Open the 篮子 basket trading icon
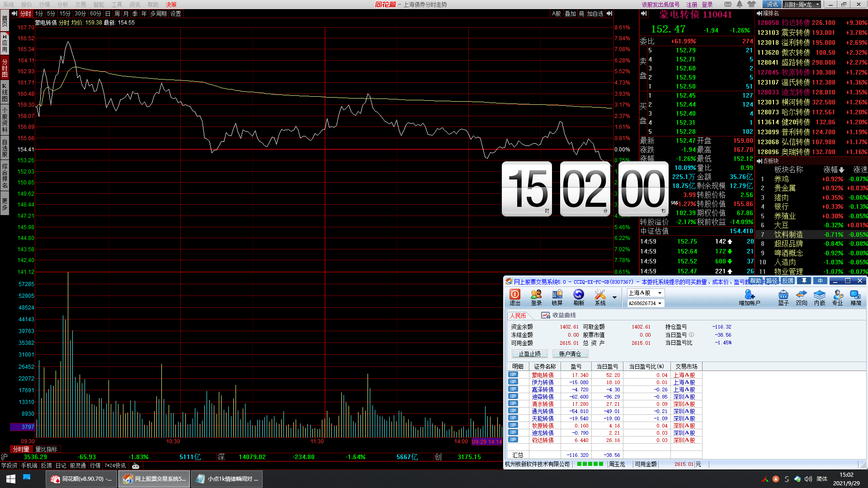868x488 pixels. coord(783,297)
